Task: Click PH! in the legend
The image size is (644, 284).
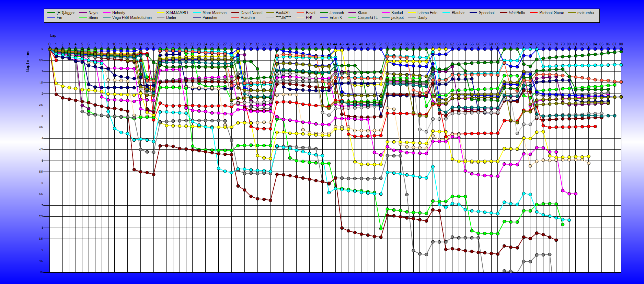Action: click(x=305, y=18)
